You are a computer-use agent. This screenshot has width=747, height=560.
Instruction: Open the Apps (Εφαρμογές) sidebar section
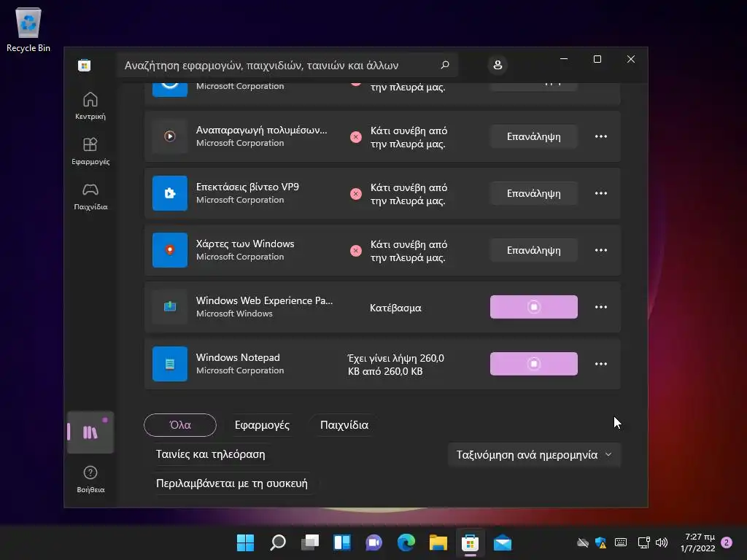90,151
